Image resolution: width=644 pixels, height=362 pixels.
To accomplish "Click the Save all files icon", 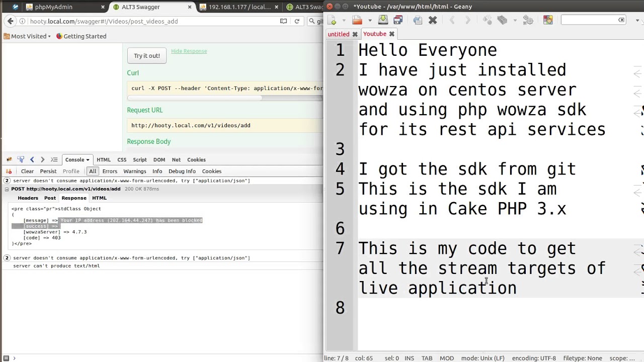I will pyautogui.click(x=398, y=20).
